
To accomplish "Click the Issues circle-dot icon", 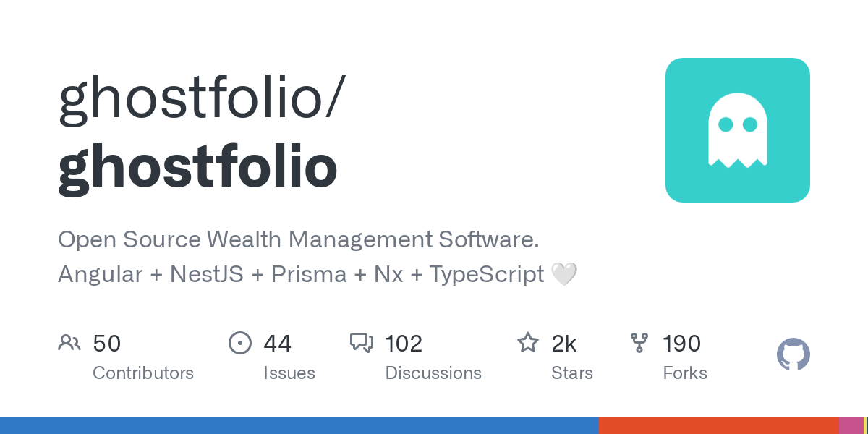I will 239,343.
